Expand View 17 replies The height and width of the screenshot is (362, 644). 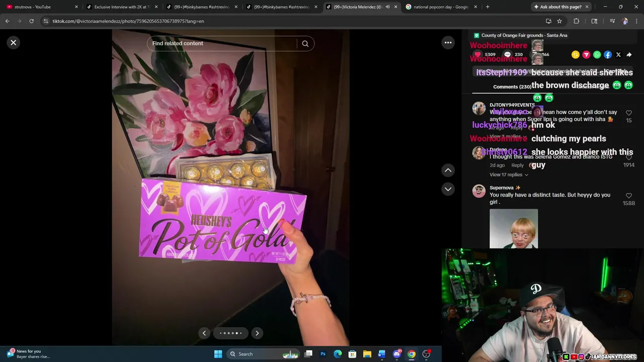click(509, 174)
